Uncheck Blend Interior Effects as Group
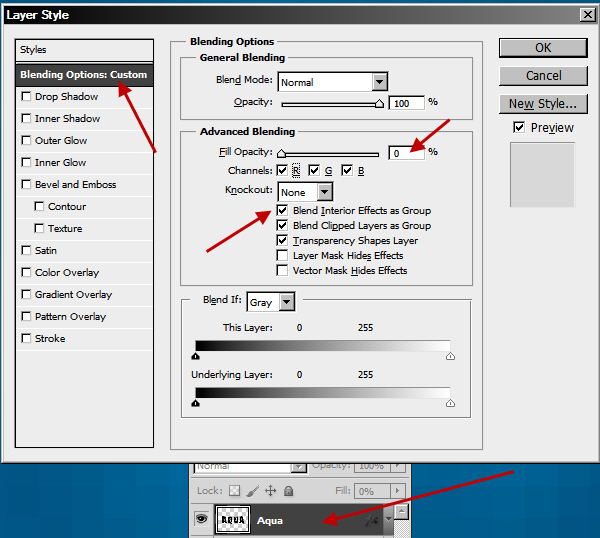Screen dimensions: 600x538 (283, 211)
